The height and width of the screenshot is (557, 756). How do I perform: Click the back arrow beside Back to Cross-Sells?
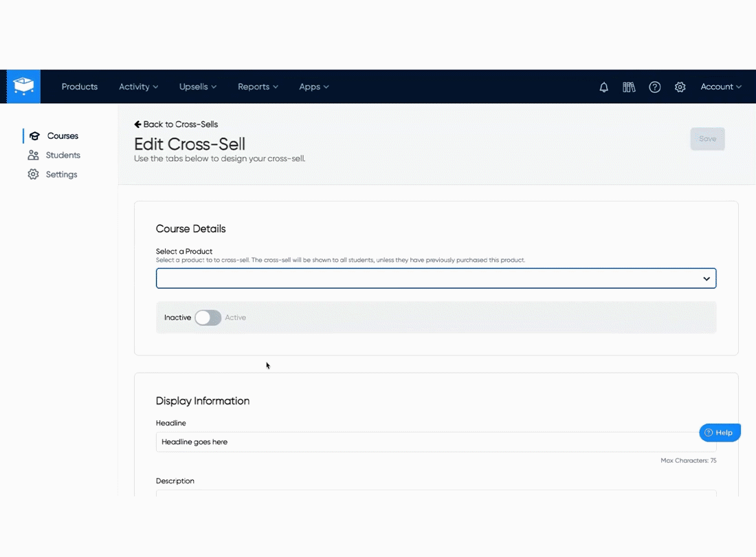point(137,124)
